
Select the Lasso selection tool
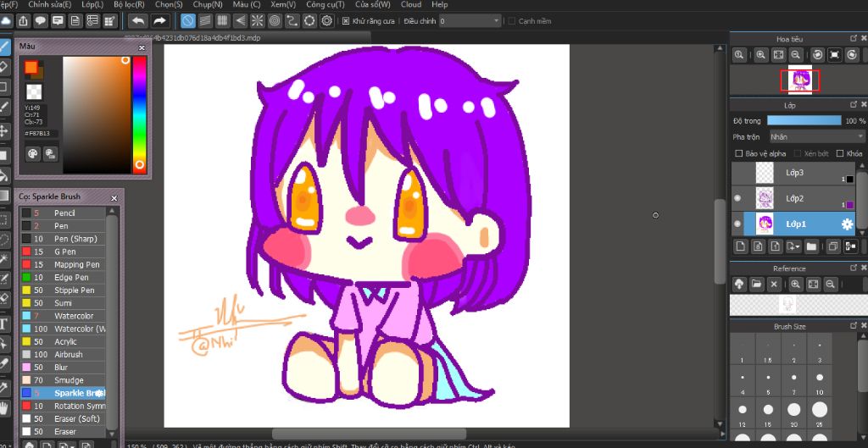pos(4,240)
